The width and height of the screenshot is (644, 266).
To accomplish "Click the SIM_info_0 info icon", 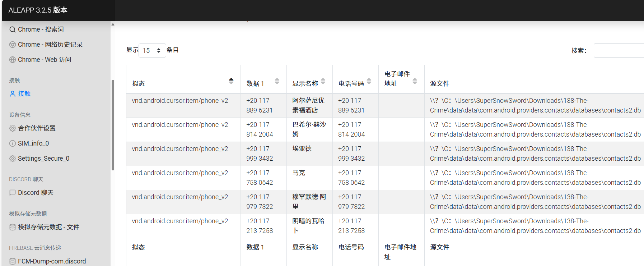I will [13, 143].
